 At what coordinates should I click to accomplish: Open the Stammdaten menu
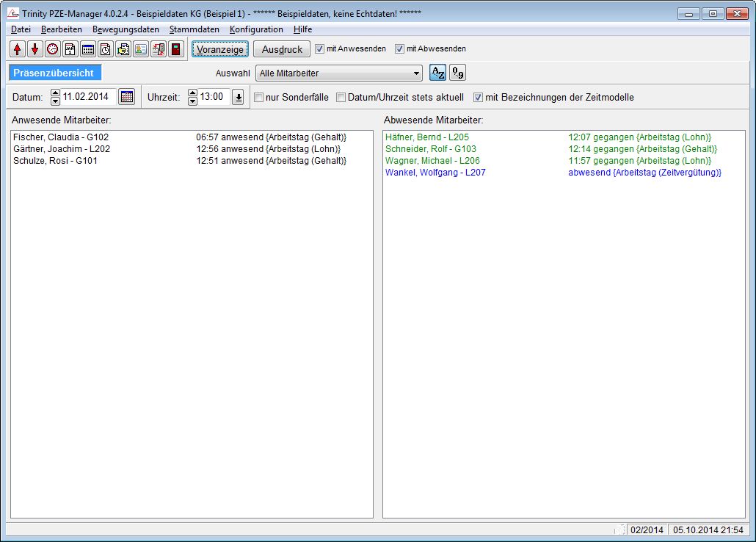pos(194,29)
